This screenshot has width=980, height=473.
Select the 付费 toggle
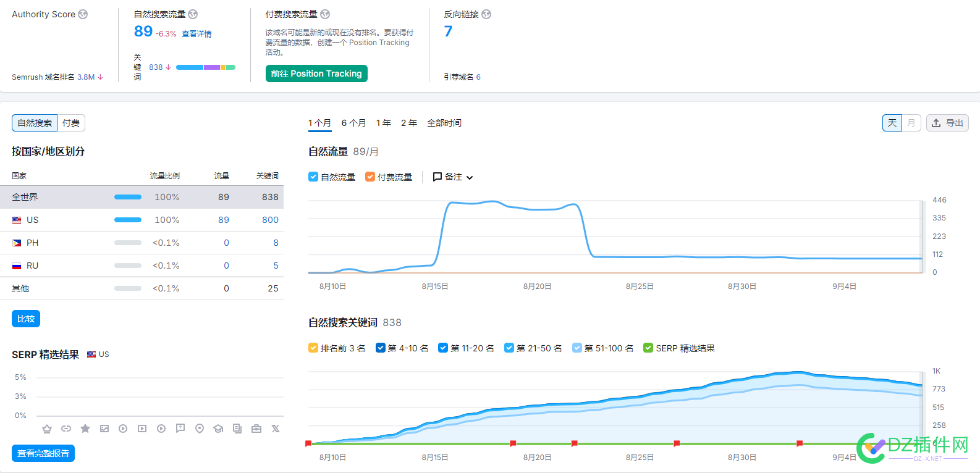click(x=71, y=123)
